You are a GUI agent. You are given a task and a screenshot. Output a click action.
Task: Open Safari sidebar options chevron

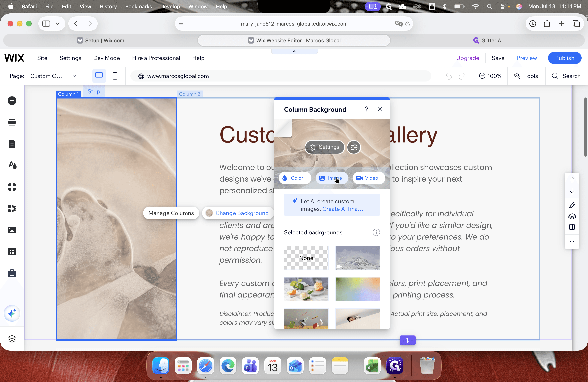click(x=58, y=24)
